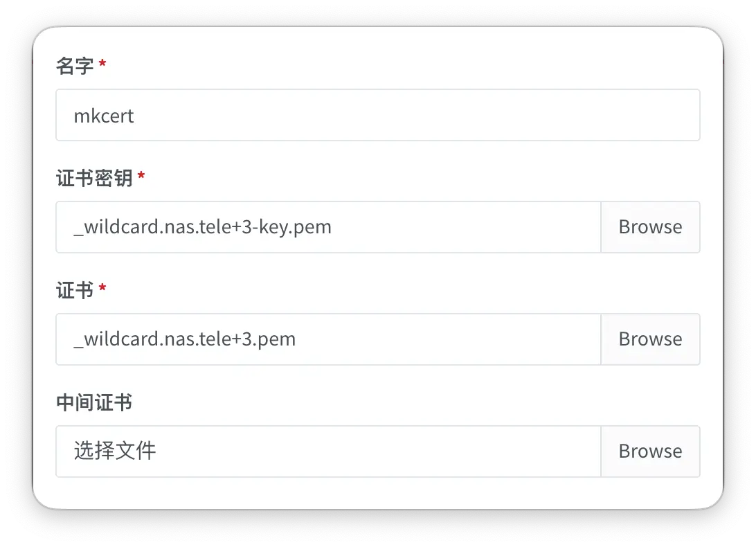The image size is (756, 547).
Task: Click the red asterisk beside 名字
Action: (102, 64)
